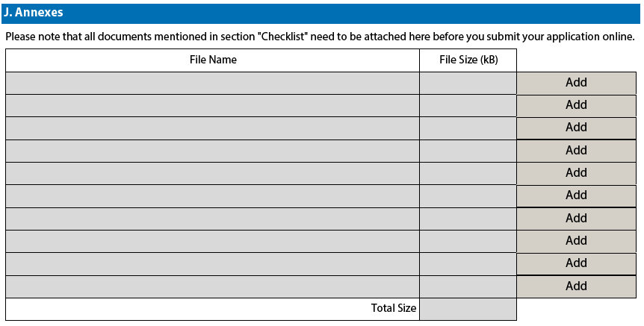The image size is (644, 326).
Task: Click the Add button in third row
Action: click(x=576, y=128)
